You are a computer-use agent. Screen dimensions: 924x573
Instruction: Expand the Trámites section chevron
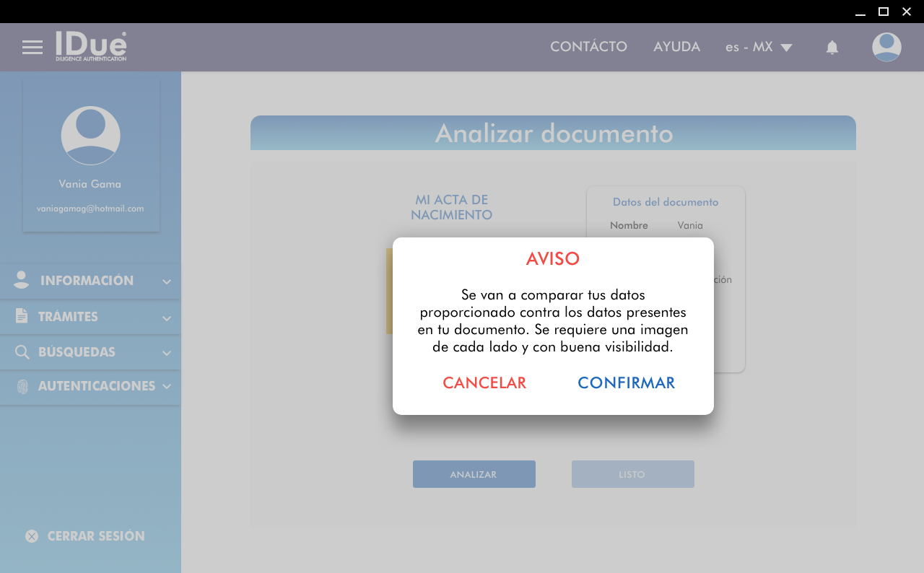167,318
